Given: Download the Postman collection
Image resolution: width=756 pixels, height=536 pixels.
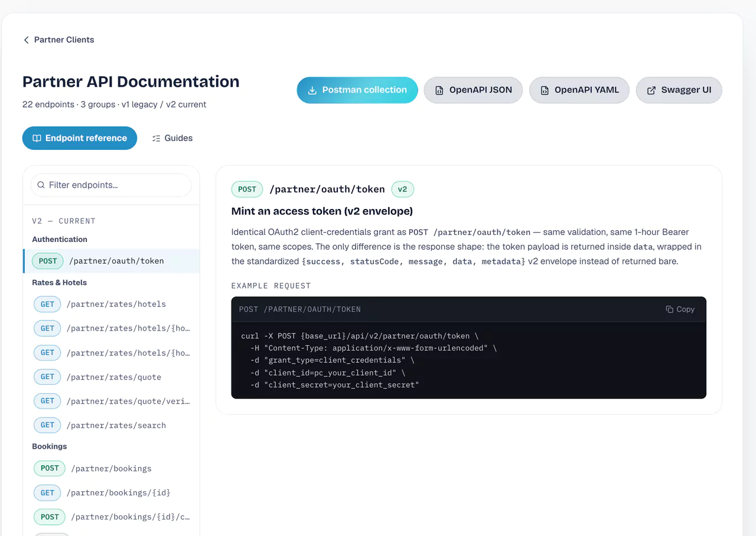Looking at the screenshot, I should [x=357, y=90].
